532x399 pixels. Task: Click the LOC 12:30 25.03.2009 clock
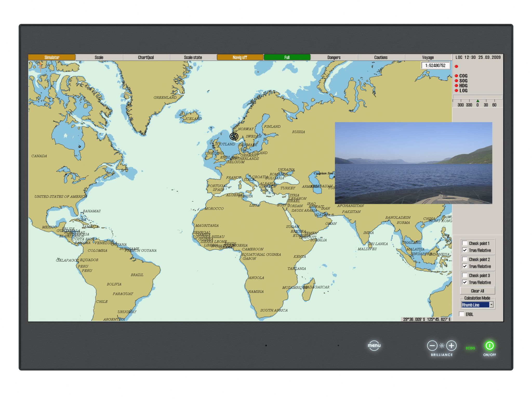click(478, 57)
